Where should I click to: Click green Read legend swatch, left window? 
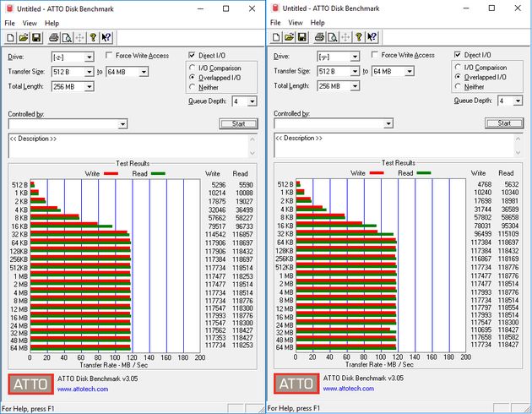tap(158, 173)
